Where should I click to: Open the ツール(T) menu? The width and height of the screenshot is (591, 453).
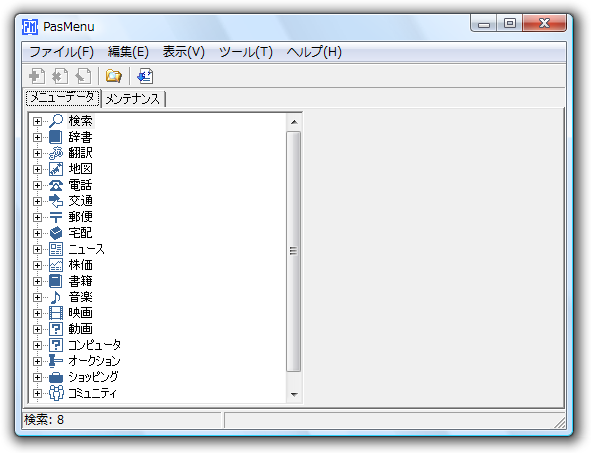[x=246, y=52]
